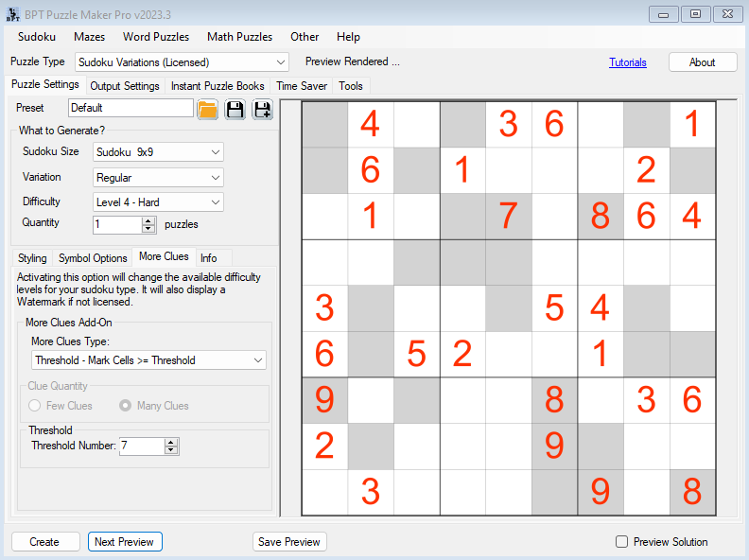Screen dimensions: 749x560
Task: Open preset using the folder icon
Action: click(208, 109)
